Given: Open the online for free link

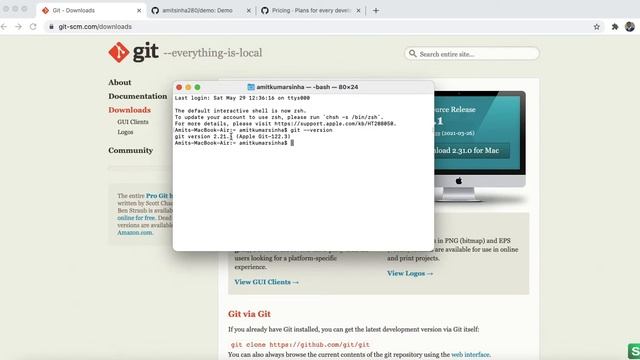Looking at the screenshot, I should [x=136, y=218].
